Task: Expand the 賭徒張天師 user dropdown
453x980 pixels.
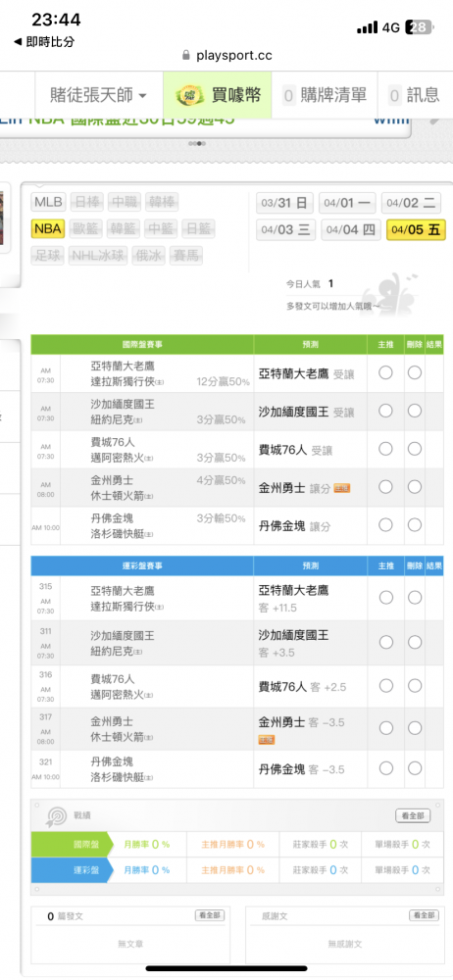Action: point(98,95)
